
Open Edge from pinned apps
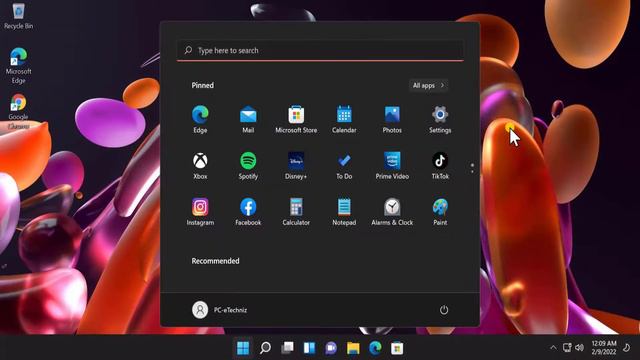(200, 119)
